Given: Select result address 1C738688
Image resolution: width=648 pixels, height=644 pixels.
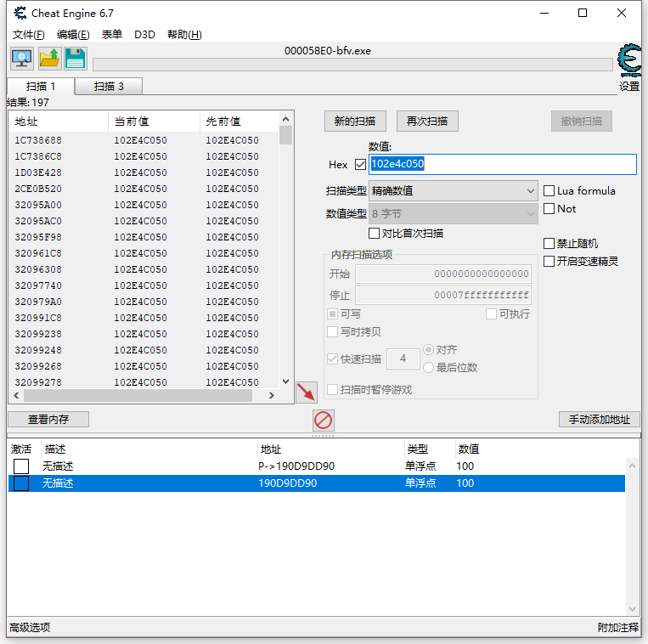Looking at the screenshot, I should click(38, 140).
